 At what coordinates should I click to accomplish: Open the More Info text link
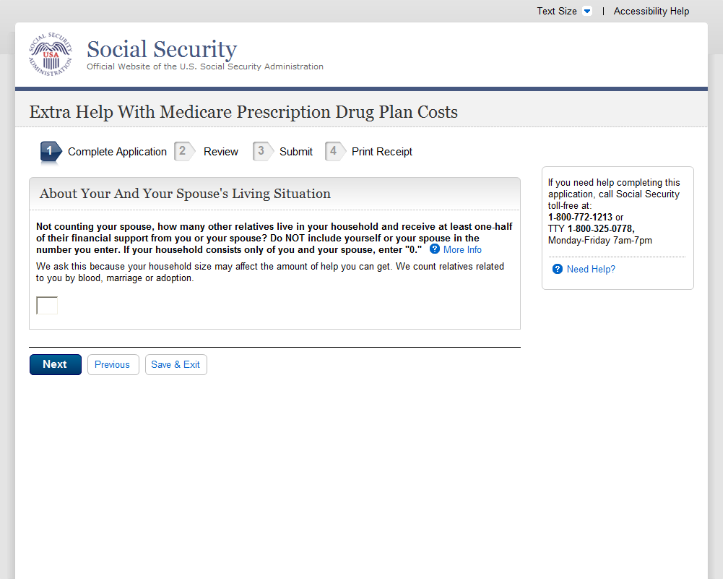click(462, 250)
